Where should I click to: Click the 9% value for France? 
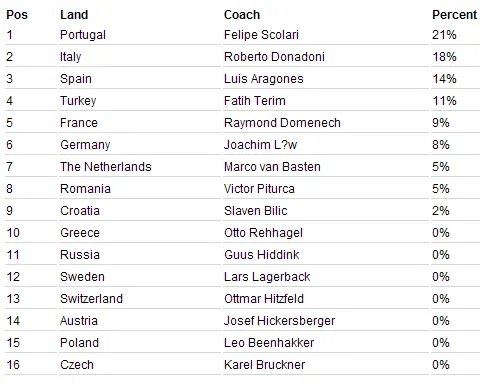click(x=441, y=123)
